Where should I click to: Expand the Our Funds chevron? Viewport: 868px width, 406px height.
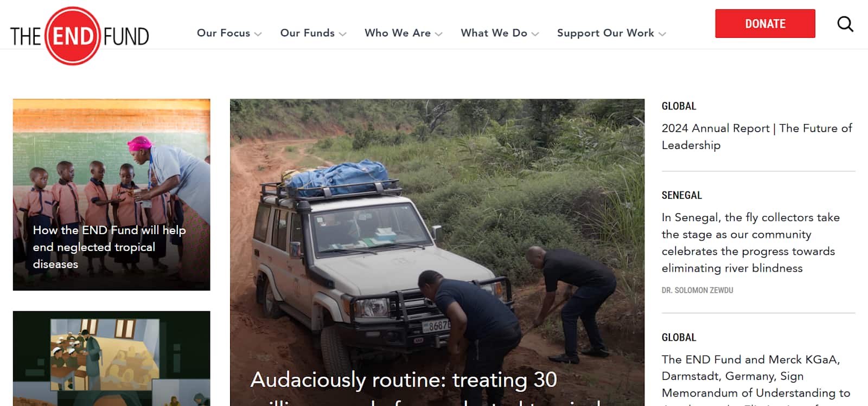click(342, 34)
